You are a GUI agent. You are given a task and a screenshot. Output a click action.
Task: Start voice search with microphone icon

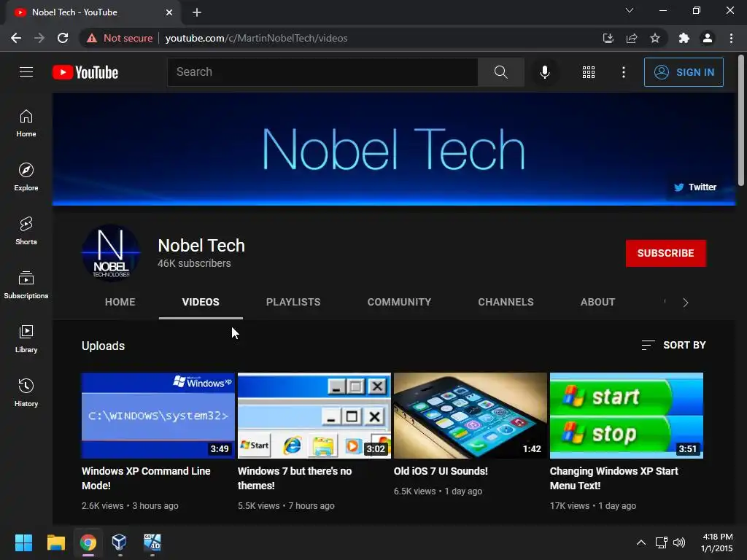544,72
